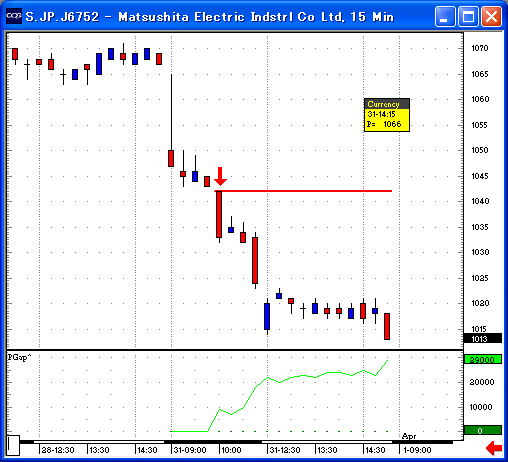Click the last red candlestick near 1013
Image resolution: width=508 pixels, height=462 pixels.
pos(387,326)
